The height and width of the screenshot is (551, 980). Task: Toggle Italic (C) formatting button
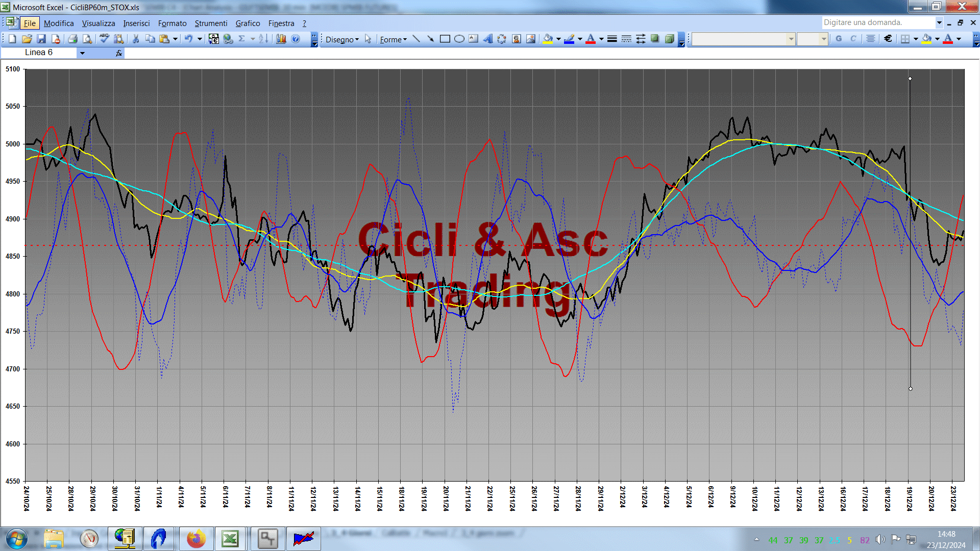coord(853,39)
